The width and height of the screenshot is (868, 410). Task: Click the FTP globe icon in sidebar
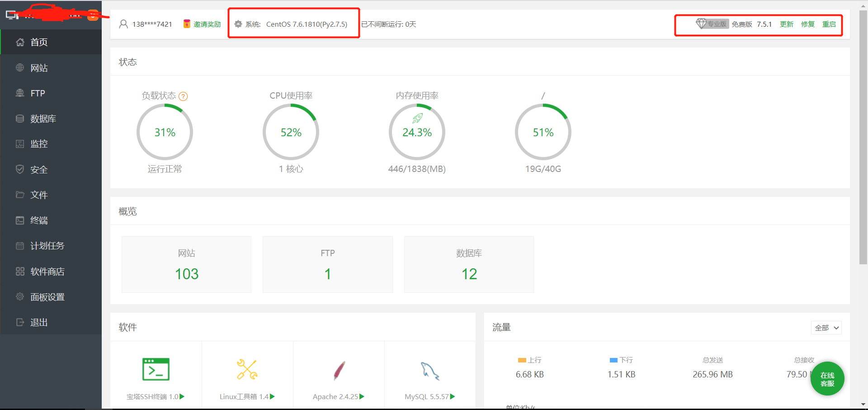[x=20, y=93]
